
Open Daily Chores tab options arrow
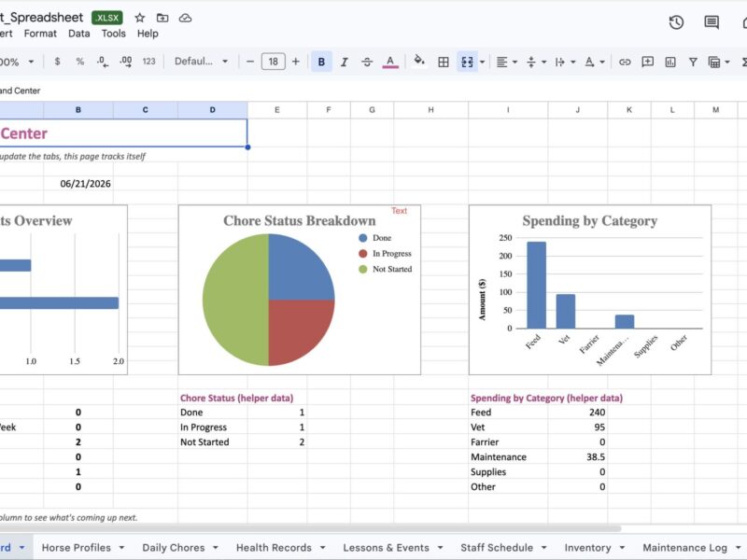pyautogui.click(x=216, y=548)
